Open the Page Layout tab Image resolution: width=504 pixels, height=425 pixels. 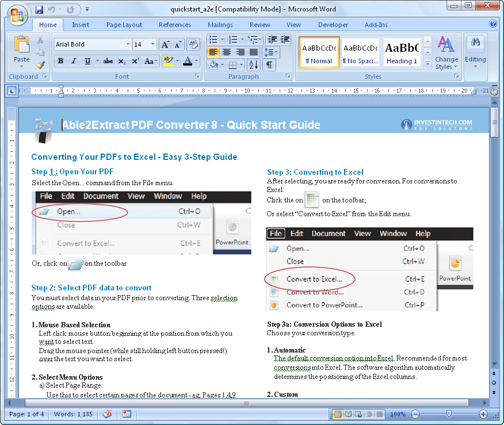[124, 25]
